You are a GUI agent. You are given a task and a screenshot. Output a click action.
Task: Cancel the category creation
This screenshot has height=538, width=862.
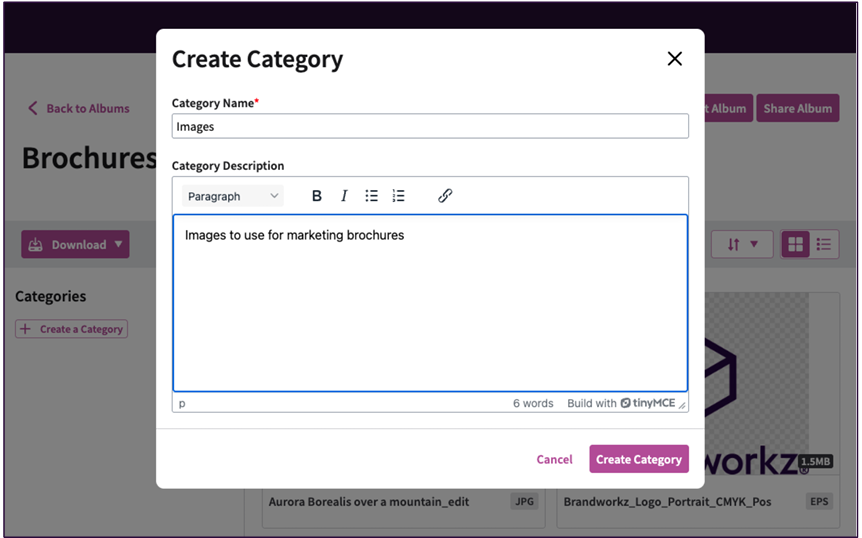coord(554,459)
